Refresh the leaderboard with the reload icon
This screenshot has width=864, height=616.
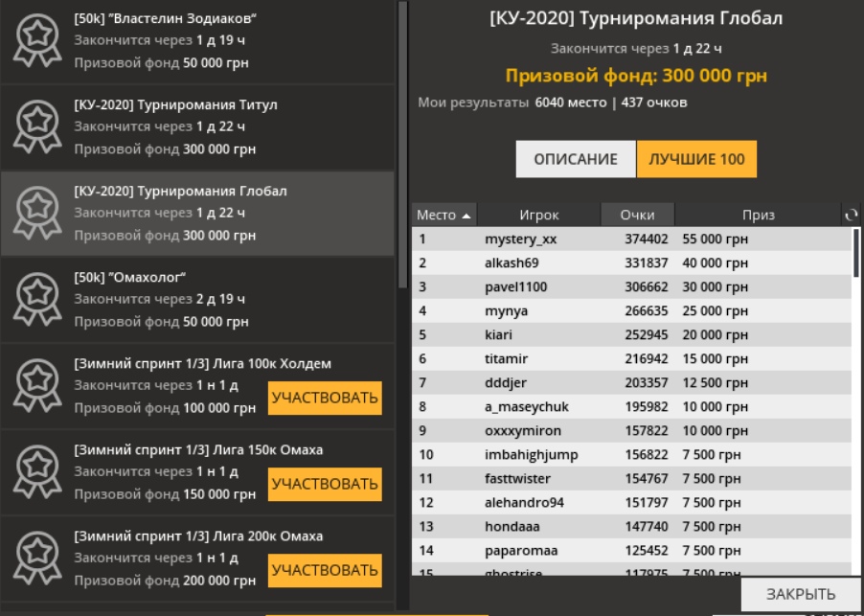851,216
